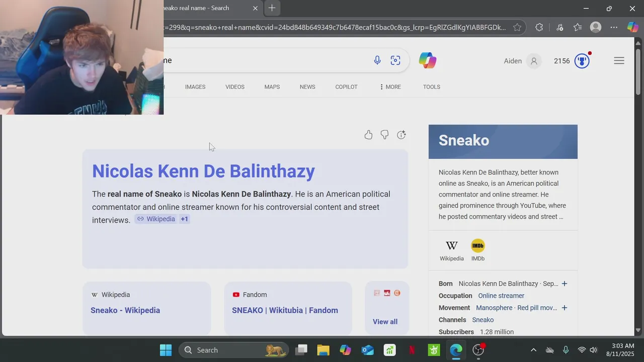
Task: Switch to Microsoft Edge on the taskbar
Action: 456,350
